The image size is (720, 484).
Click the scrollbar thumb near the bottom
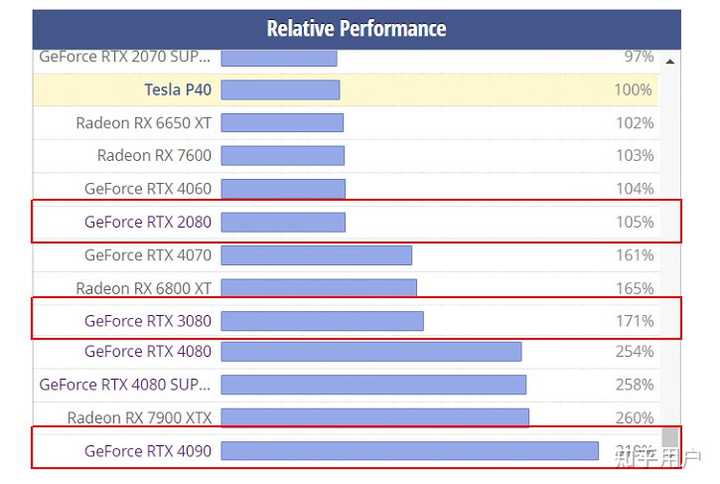pos(670,437)
